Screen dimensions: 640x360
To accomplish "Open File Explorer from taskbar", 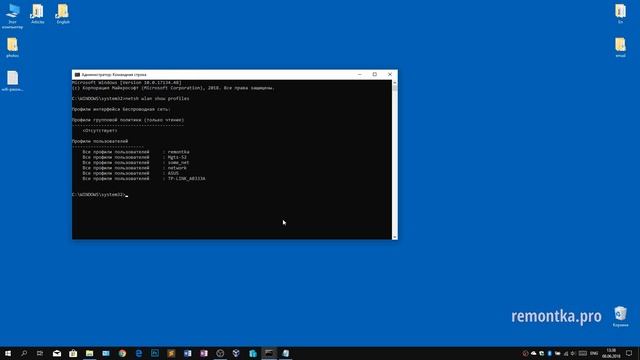I will tap(89, 353).
